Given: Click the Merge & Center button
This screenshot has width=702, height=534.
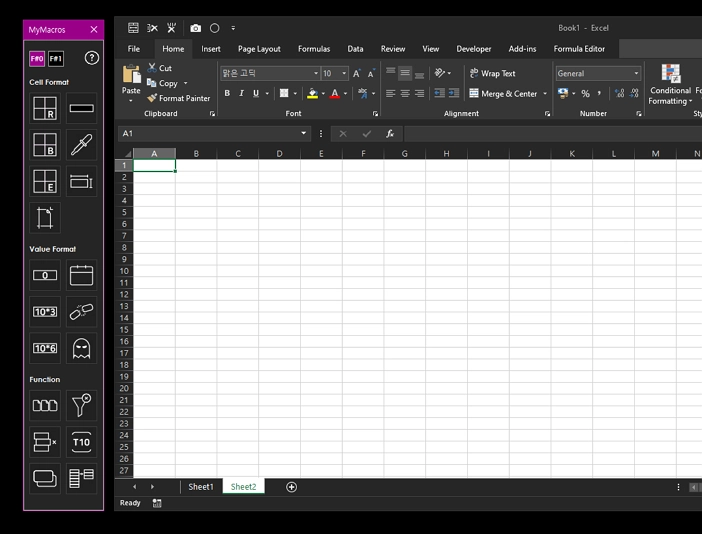Looking at the screenshot, I should tap(503, 94).
